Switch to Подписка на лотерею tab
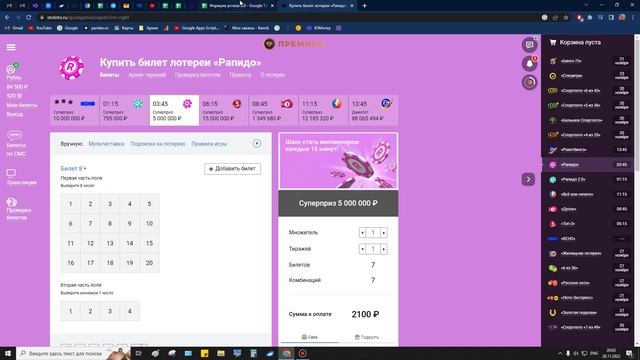The width and height of the screenshot is (640, 360). tap(158, 144)
